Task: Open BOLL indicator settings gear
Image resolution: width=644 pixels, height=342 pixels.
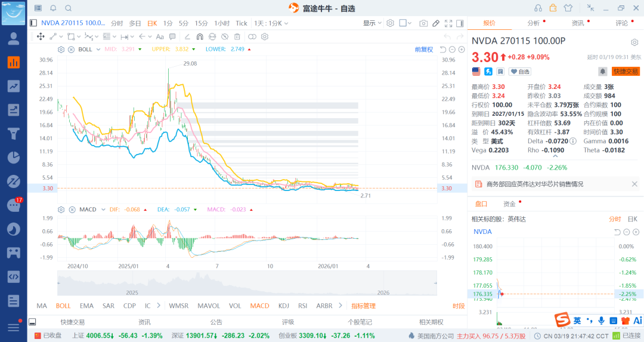Action: [x=61, y=50]
